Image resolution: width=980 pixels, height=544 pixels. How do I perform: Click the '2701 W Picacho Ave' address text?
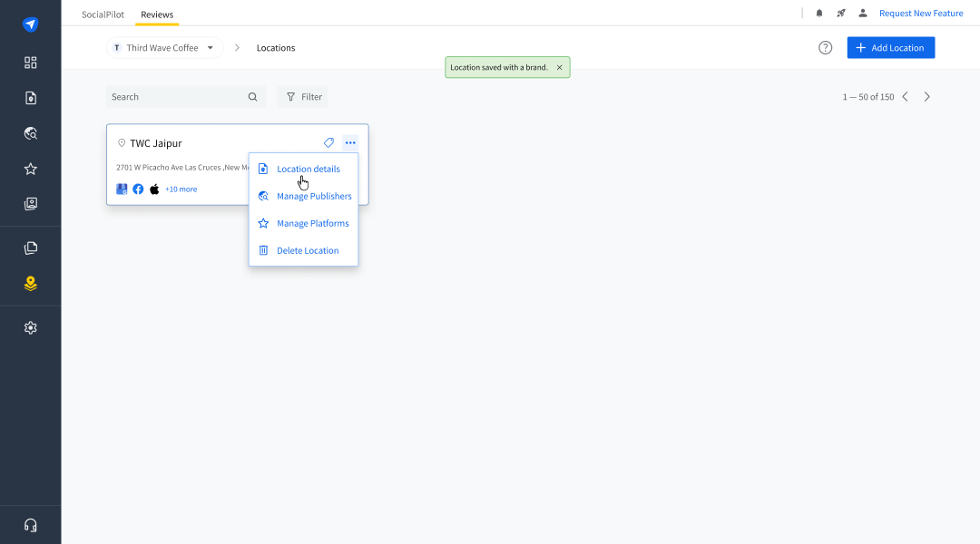coord(182,168)
